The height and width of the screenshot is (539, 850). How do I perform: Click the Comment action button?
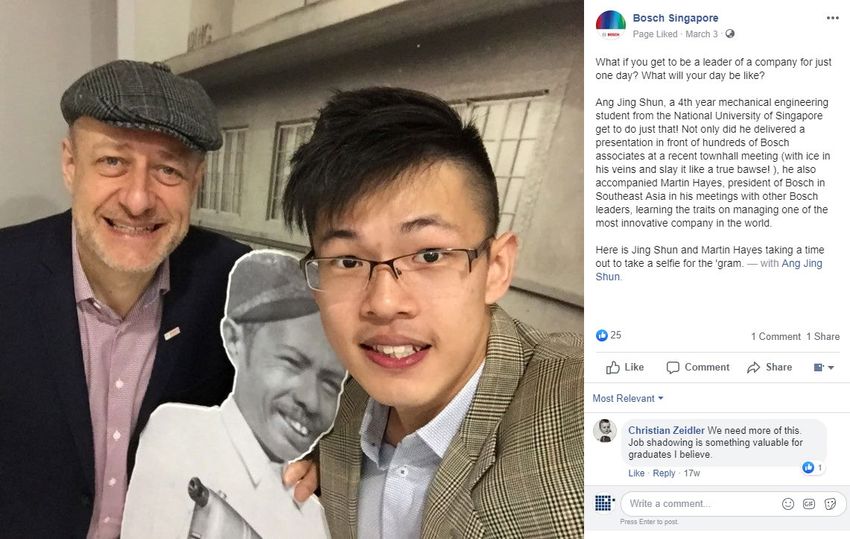[x=698, y=367]
